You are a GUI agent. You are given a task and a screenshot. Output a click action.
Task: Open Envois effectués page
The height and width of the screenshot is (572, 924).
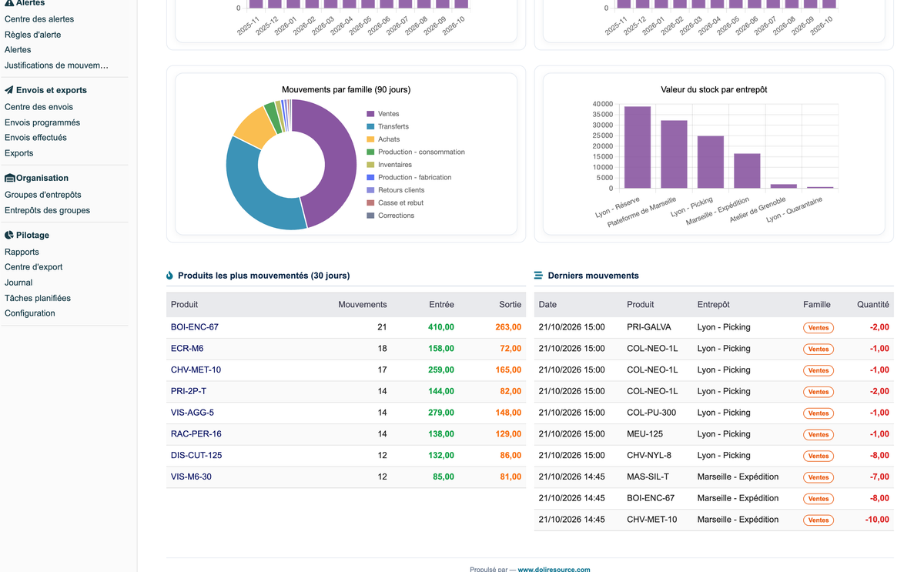35,138
